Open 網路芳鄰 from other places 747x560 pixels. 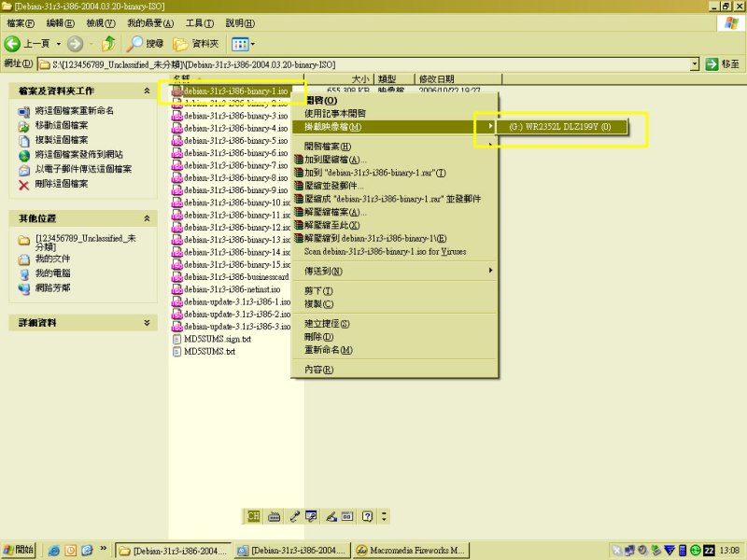pyautogui.click(x=53, y=287)
